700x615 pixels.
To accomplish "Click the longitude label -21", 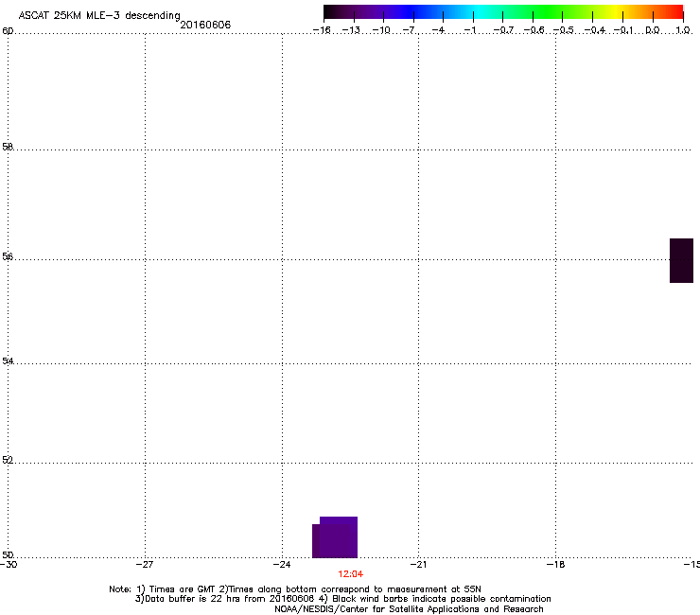I will 418,565.
